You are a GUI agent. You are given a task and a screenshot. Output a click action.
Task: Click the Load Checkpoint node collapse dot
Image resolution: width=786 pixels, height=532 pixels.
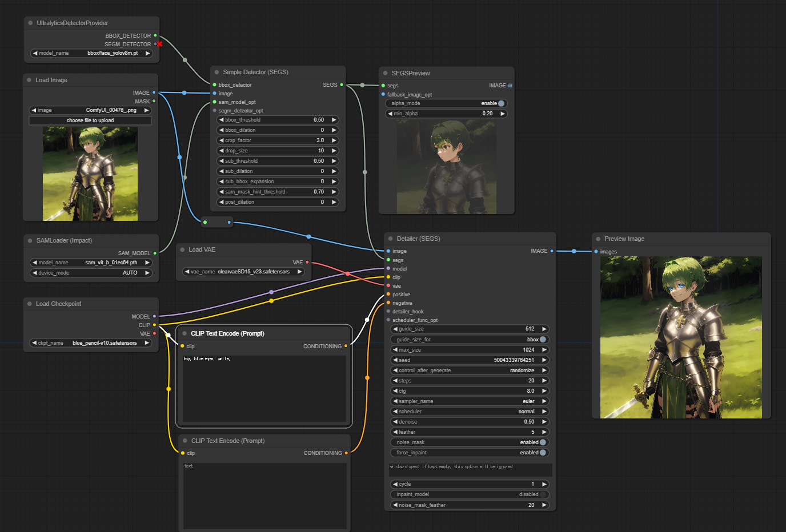(x=30, y=304)
